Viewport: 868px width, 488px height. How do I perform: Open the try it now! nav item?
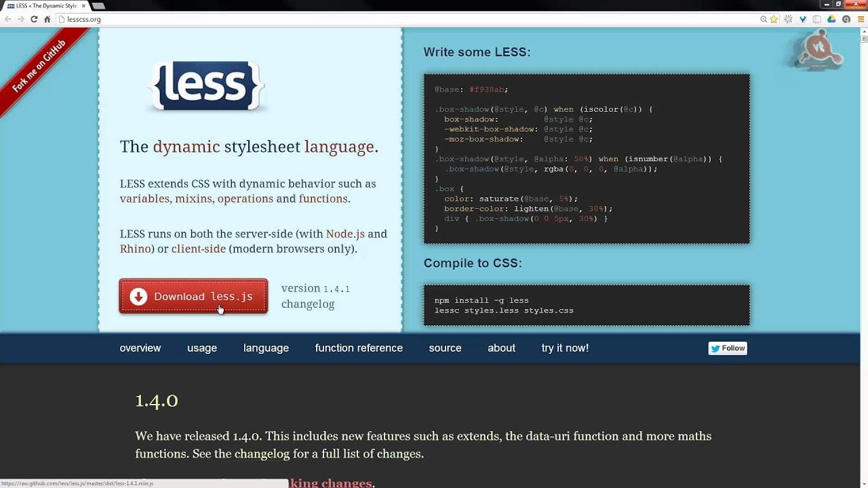pyautogui.click(x=565, y=348)
